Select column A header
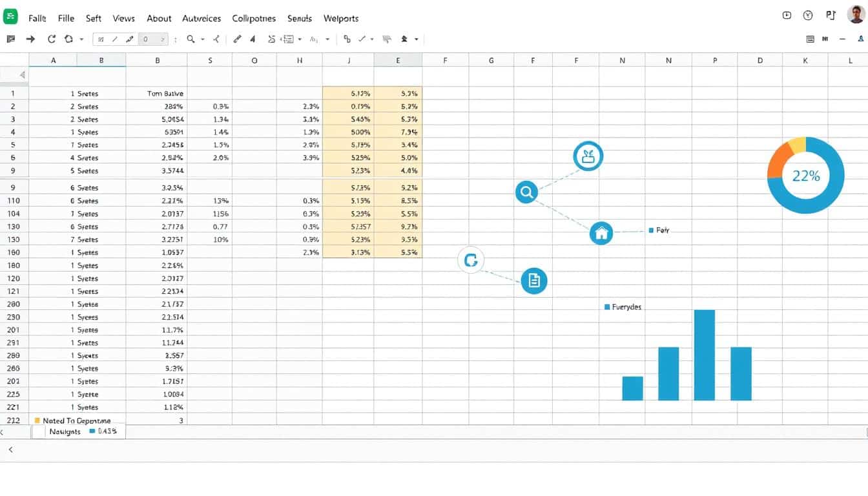The image size is (868, 496). tap(53, 60)
